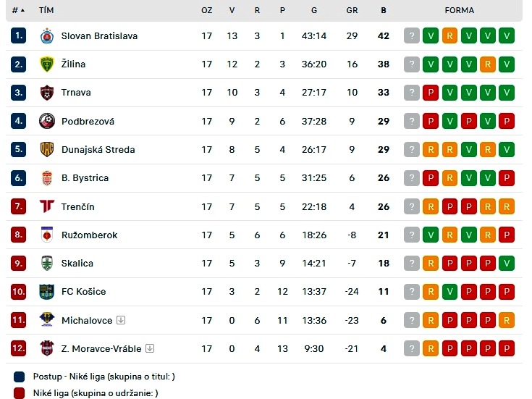The image size is (532, 399).
Task: Open the Michalovce team badge
Action: pos(47,320)
